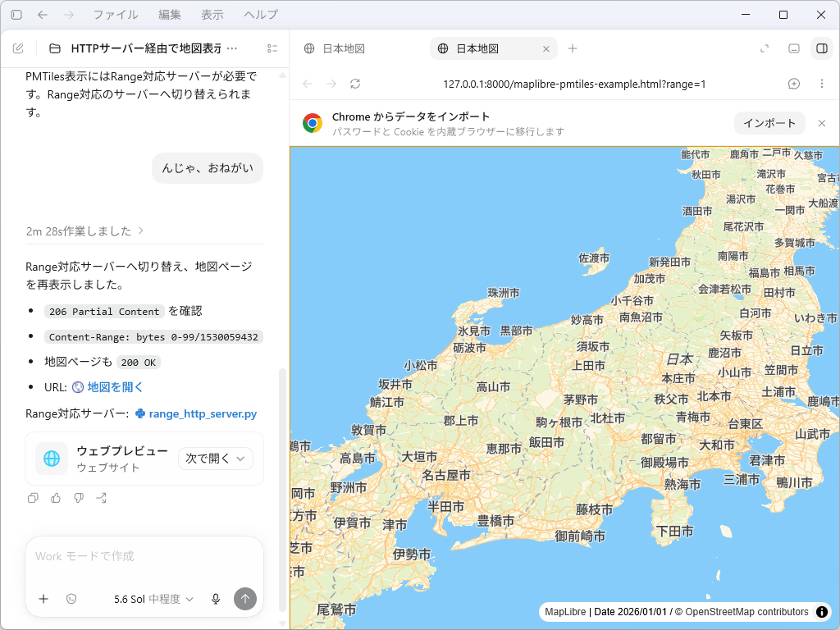The image size is (840, 630).
Task: Close the active 日本地図 tab
Action: pyautogui.click(x=546, y=48)
